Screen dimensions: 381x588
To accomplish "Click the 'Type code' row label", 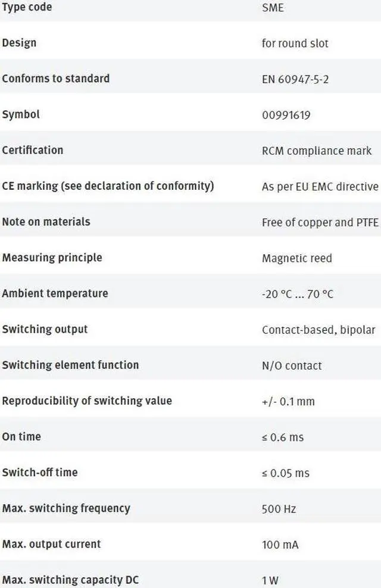I will 27,7.
